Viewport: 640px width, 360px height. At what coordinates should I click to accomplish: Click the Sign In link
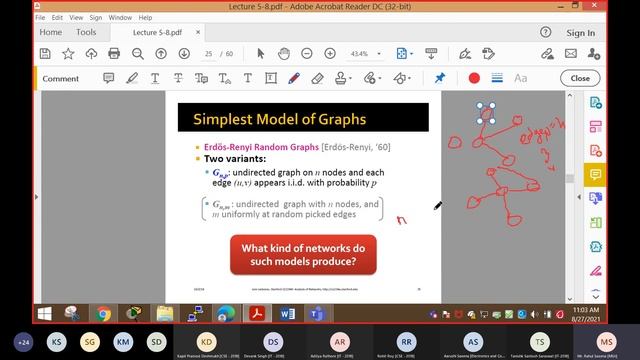coord(580,33)
